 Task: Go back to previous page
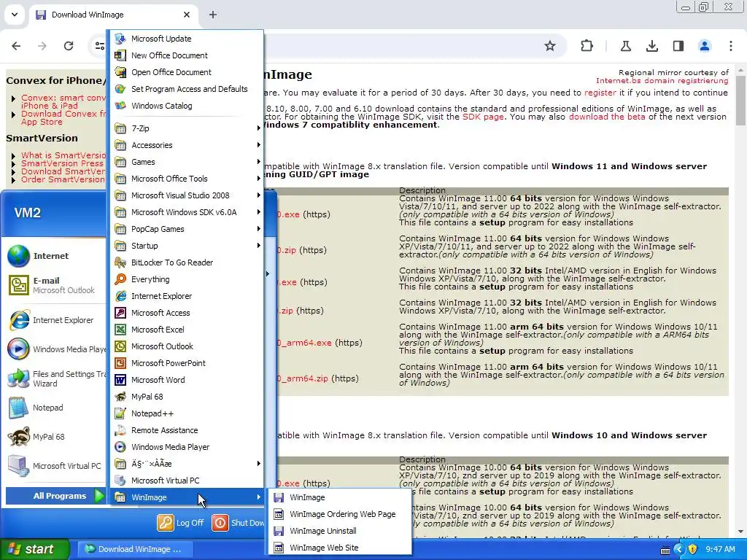point(16,46)
